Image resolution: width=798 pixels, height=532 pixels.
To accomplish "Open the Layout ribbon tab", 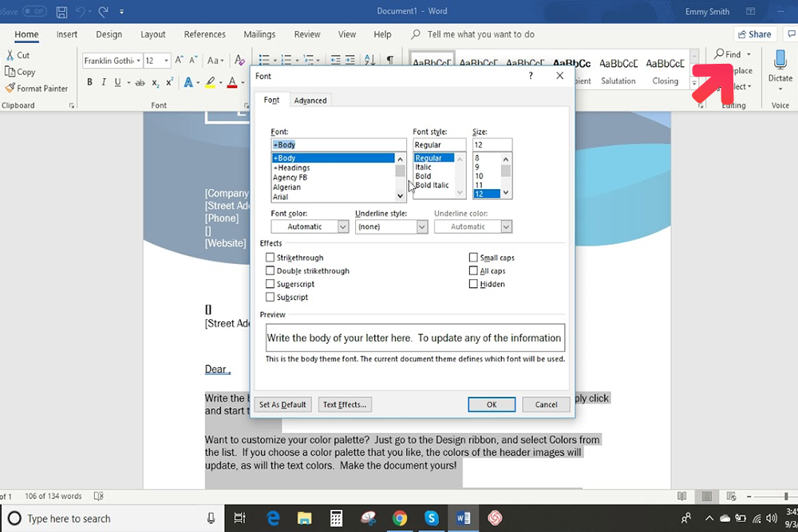I will point(152,34).
